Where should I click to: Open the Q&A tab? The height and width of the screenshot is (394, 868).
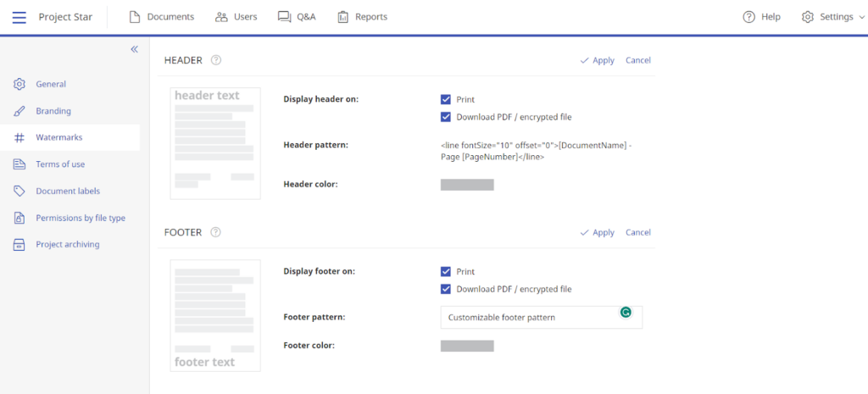tap(297, 17)
